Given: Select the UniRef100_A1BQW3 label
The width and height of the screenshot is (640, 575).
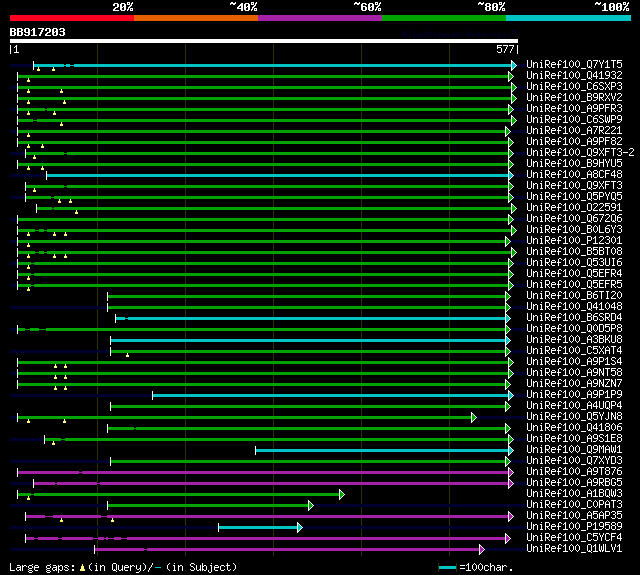Looking at the screenshot, I should [x=574, y=494].
